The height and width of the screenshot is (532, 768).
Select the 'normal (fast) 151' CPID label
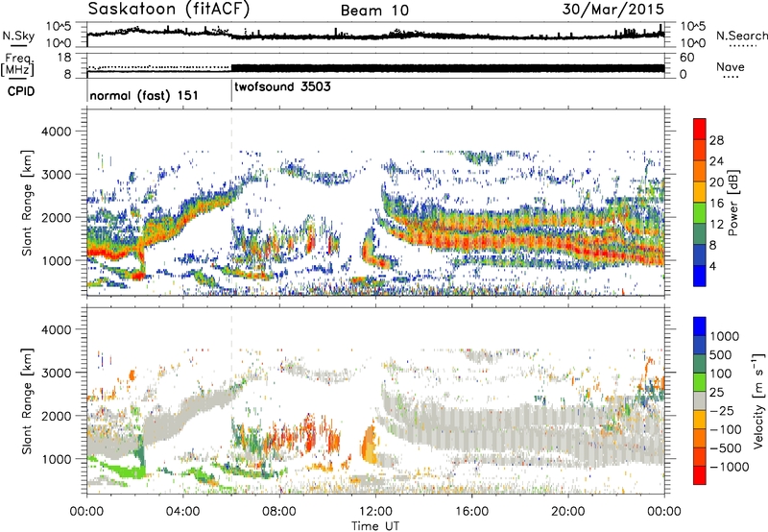(144, 95)
